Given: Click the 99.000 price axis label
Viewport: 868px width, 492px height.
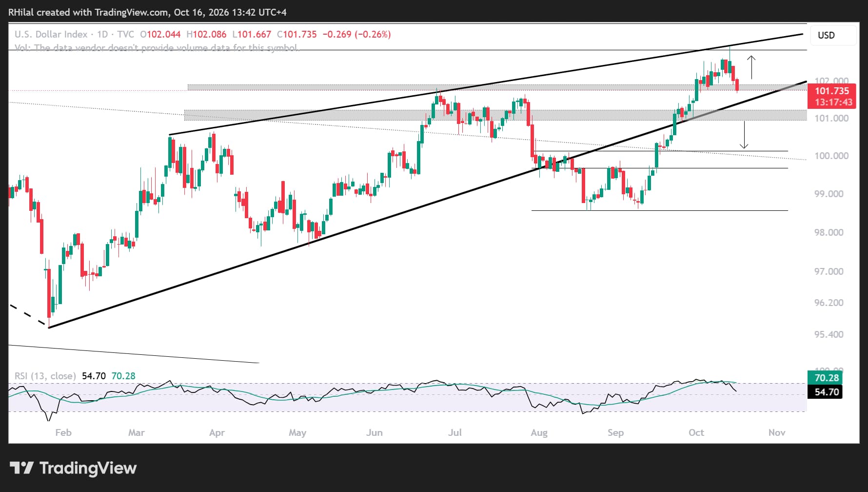Looking at the screenshot, I should [829, 194].
